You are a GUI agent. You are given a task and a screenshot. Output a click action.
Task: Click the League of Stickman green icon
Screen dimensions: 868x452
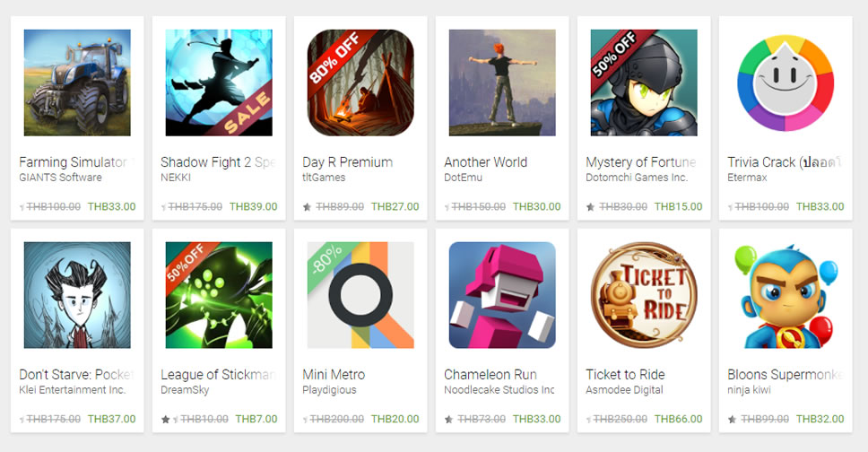click(219, 295)
